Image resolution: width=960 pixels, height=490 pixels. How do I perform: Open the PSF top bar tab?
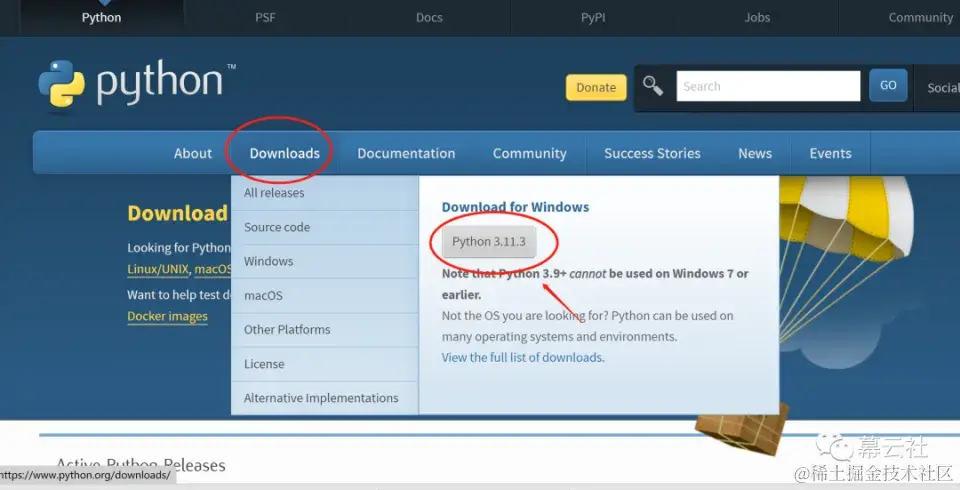click(265, 18)
